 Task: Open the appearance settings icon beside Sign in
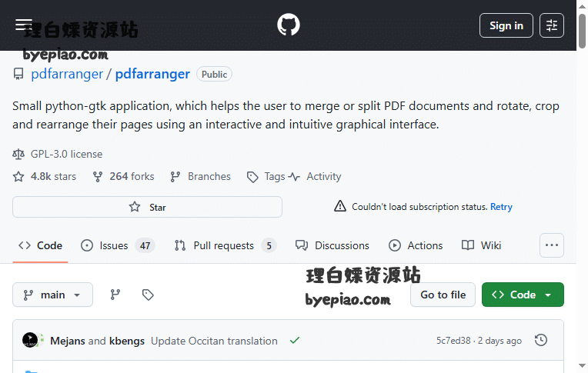tap(551, 25)
